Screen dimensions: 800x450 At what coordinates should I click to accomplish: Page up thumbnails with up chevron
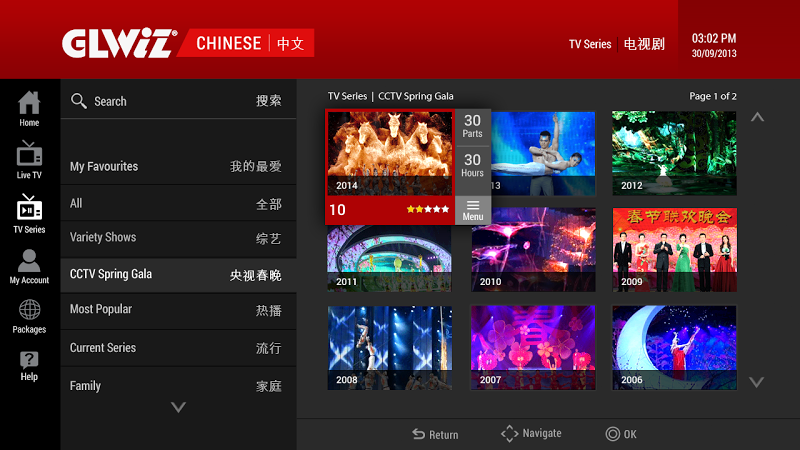(x=757, y=117)
